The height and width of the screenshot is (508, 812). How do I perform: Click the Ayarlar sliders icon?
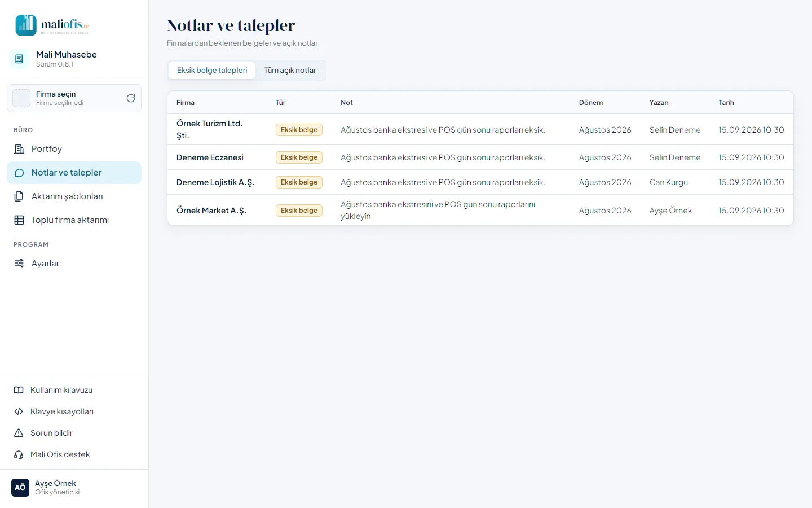19,264
